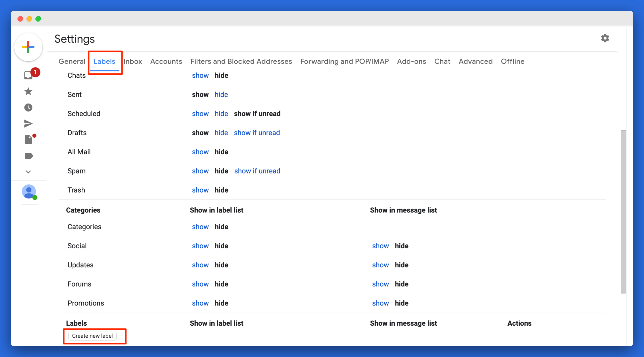Switch to the Inbox tab

tap(132, 61)
